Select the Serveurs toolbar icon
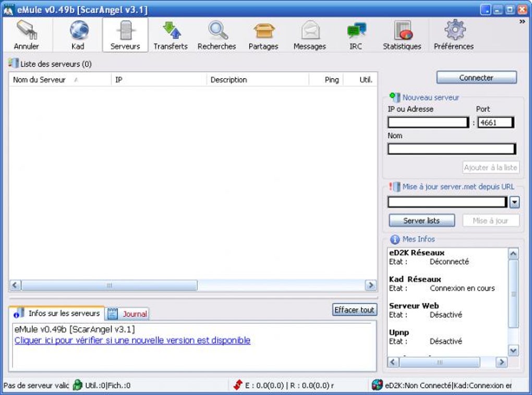 125,30
